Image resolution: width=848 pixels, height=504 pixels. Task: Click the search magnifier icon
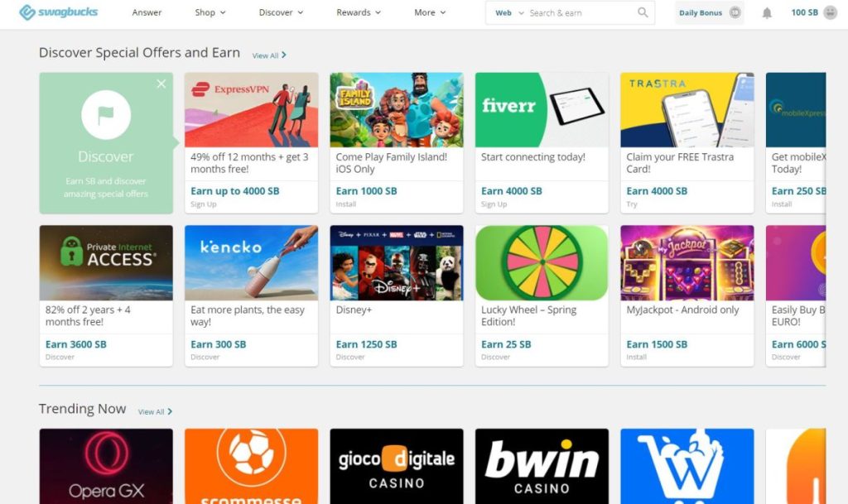[643, 12]
